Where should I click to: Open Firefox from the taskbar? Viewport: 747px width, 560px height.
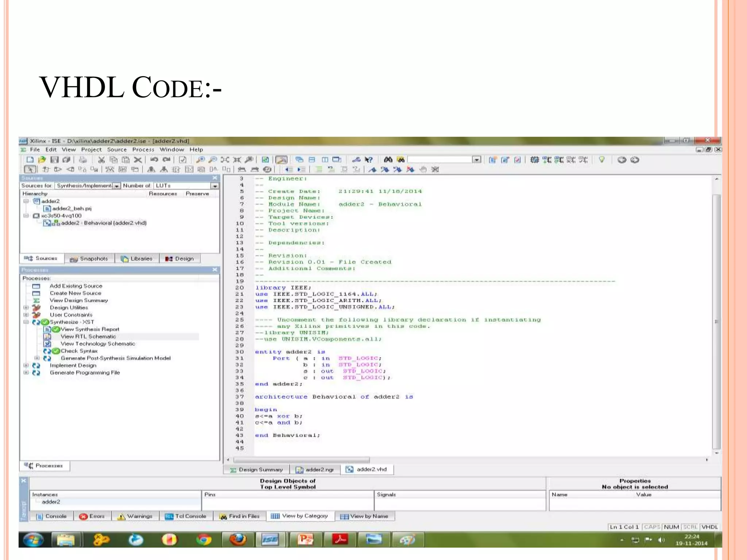[238, 539]
